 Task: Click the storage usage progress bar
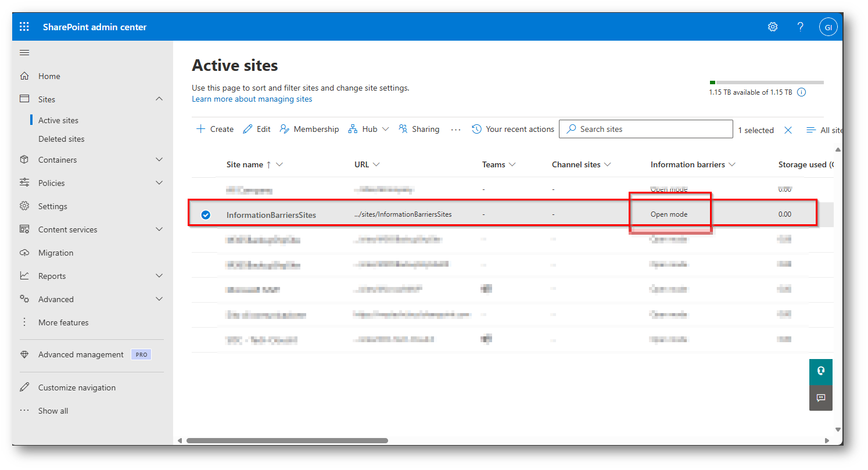click(766, 82)
